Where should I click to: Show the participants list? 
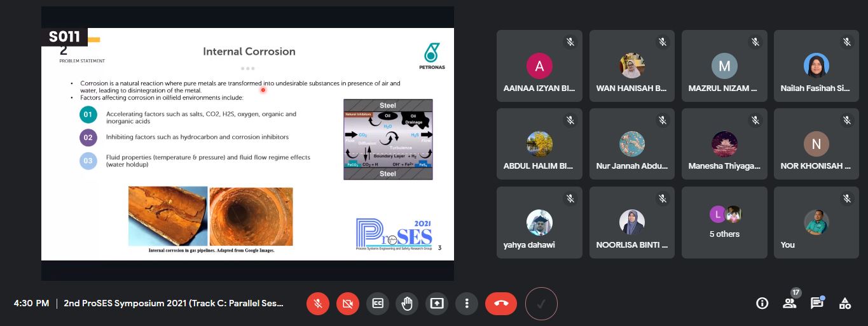[x=790, y=303]
